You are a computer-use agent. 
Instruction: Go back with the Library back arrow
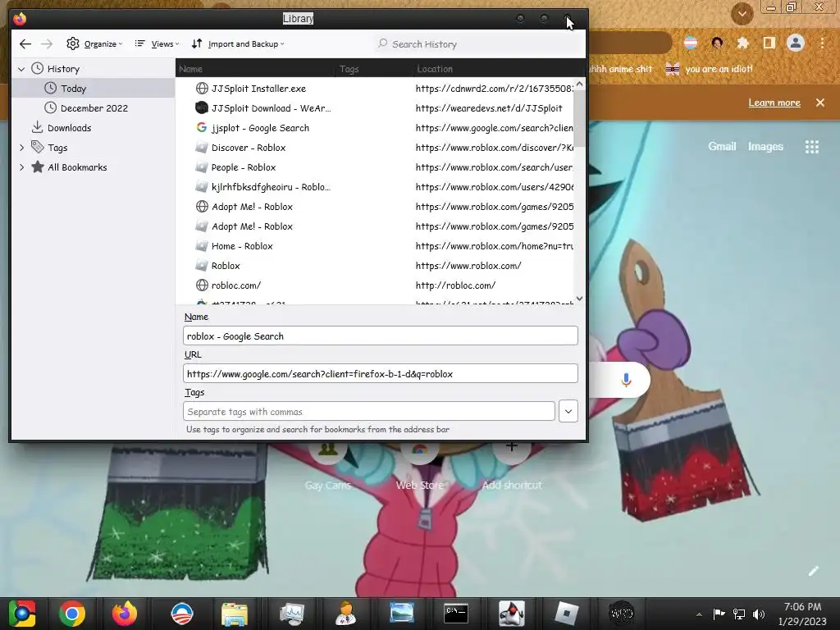pyautogui.click(x=25, y=44)
